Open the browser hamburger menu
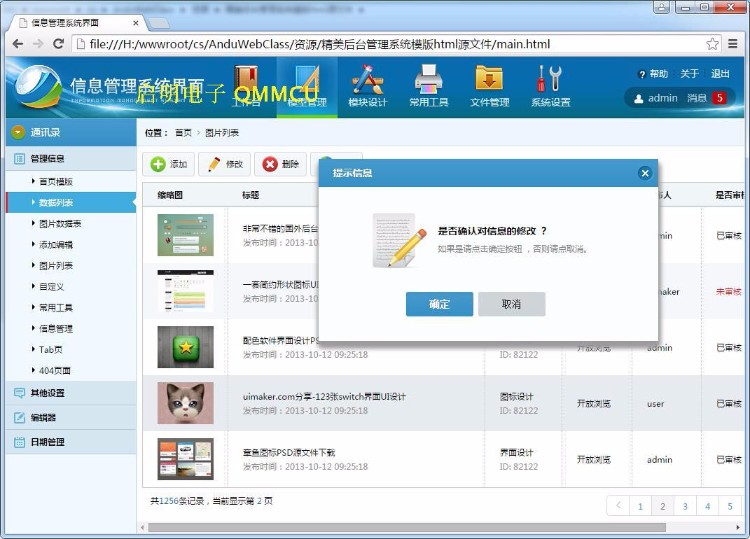Image resolution: width=750 pixels, height=539 pixels. pos(732,44)
